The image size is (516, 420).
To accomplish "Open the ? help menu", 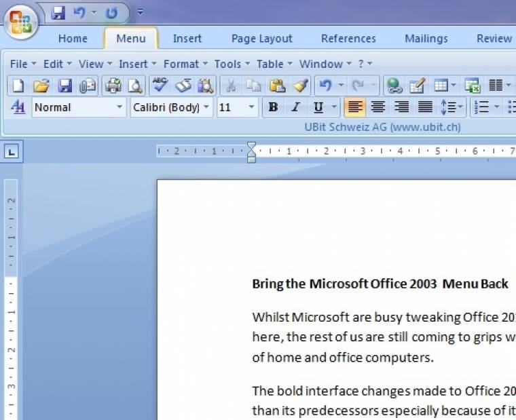I will pyautogui.click(x=365, y=64).
